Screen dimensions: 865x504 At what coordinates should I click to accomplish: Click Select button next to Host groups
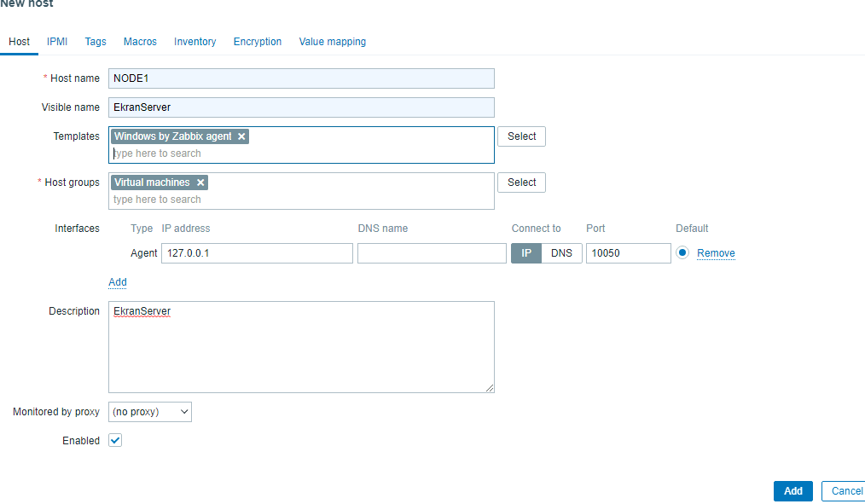pyautogui.click(x=521, y=182)
